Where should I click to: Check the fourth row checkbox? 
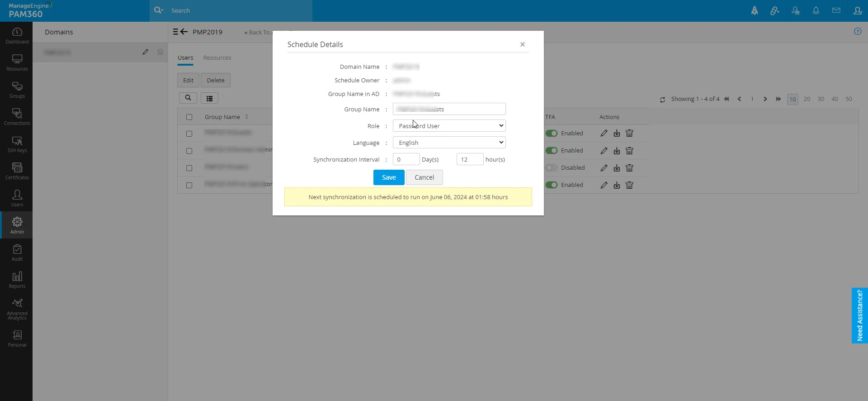tap(189, 186)
